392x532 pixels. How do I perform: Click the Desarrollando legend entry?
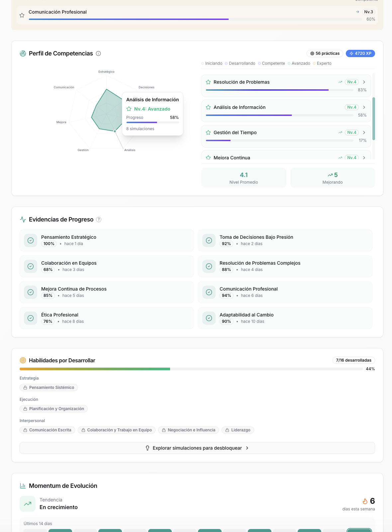pyautogui.click(x=240, y=63)
